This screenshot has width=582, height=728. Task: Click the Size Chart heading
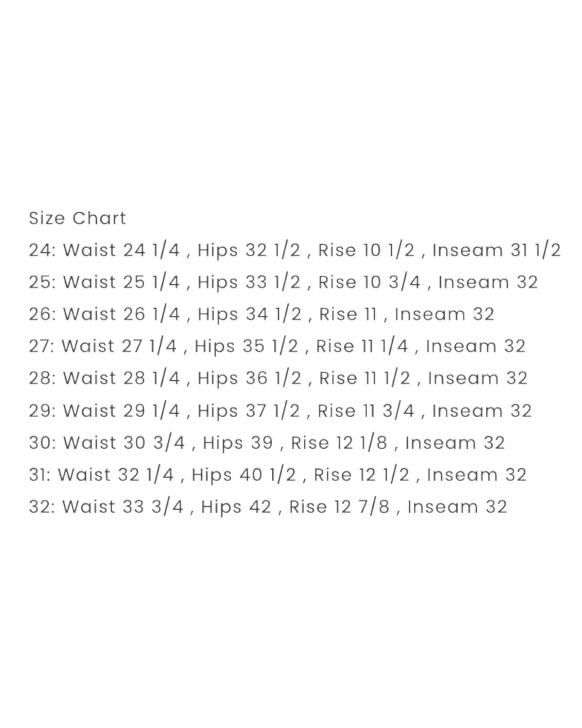[x=77, y=218]
